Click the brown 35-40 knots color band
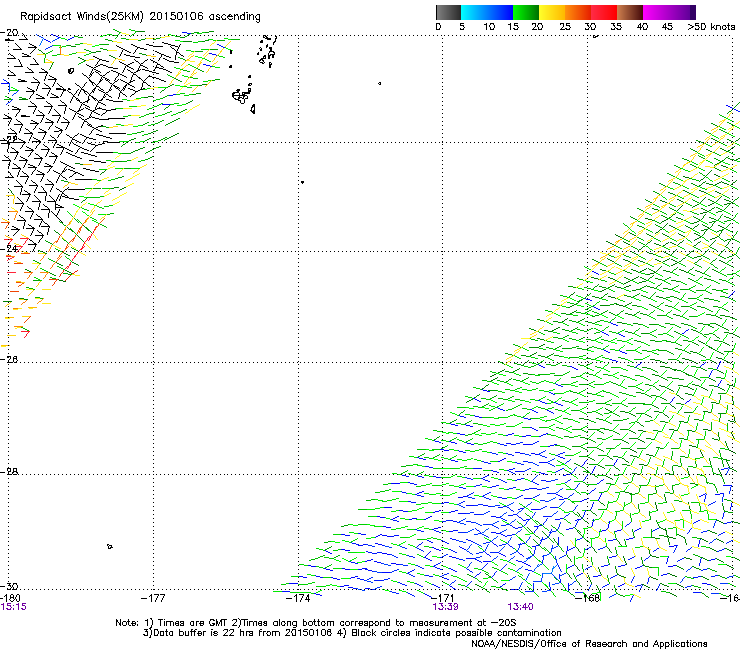 [630, 12]
